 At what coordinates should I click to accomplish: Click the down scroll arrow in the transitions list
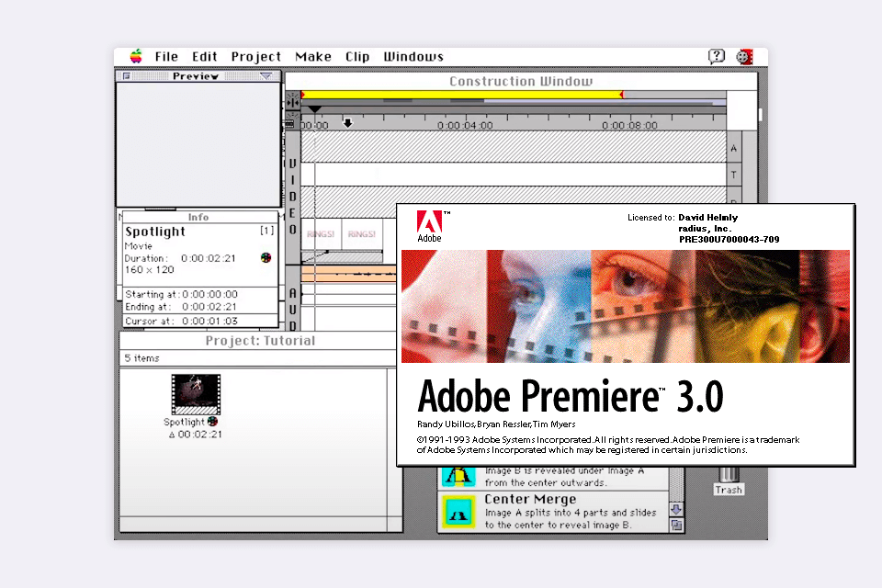675,507
